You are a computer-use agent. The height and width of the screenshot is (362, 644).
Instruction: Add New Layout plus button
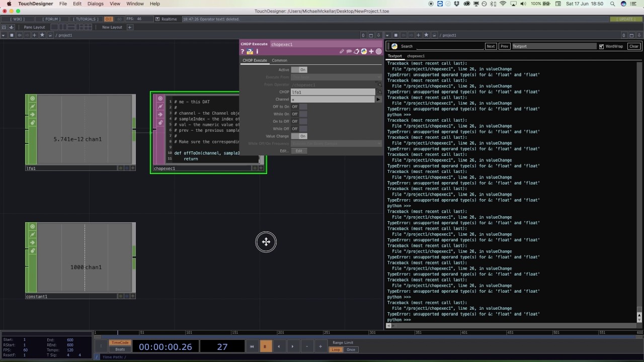(x=130, y=27)
